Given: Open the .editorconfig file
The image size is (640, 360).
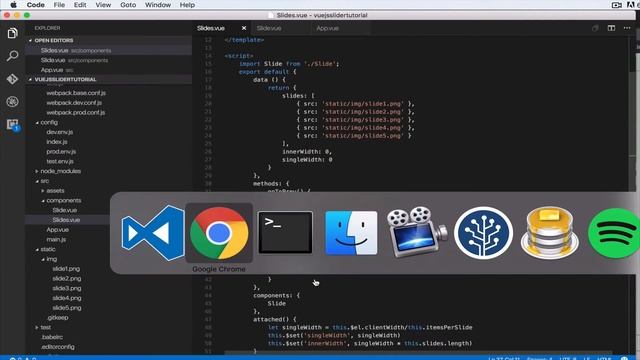Looking at the screenshot, I should pyautogui.click(x=58, y=347).
